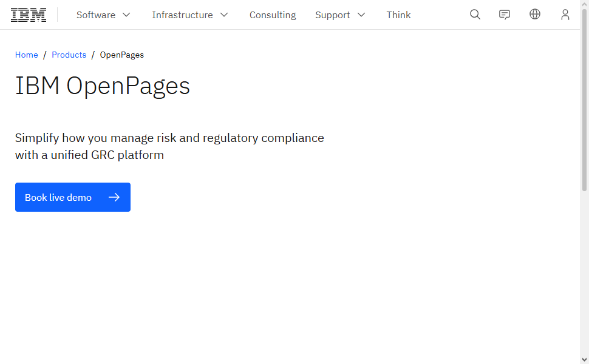
Task: Click the Simplify how you manage risk text
Action: tap(169, 146)
